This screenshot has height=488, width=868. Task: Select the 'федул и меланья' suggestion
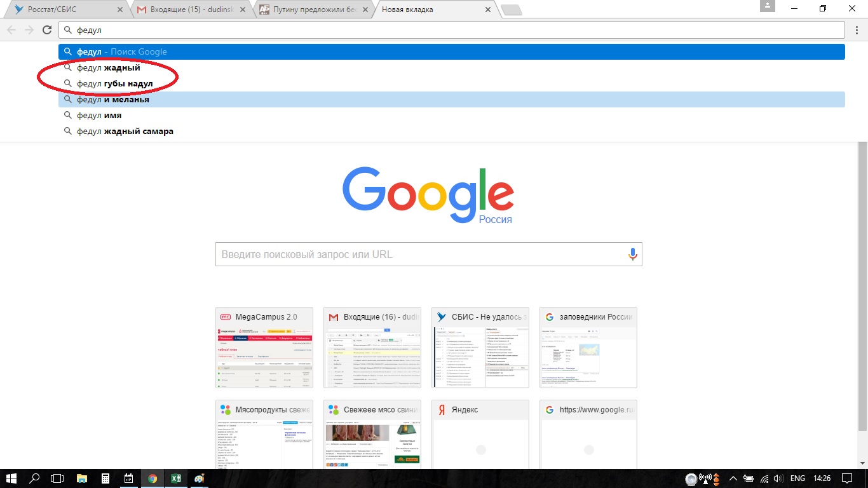(113, 100)
